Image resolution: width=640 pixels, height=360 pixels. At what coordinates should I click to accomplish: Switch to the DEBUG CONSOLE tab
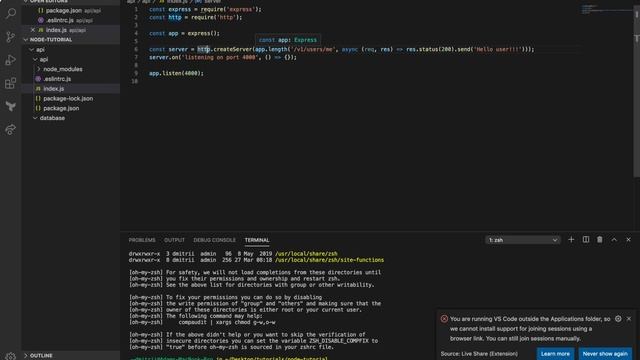[x=214, y=240]
